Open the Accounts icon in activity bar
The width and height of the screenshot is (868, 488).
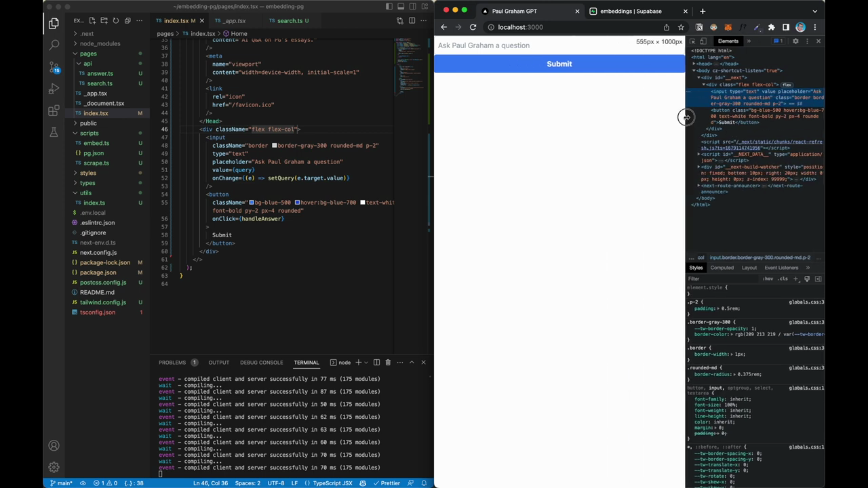[54, 445]
